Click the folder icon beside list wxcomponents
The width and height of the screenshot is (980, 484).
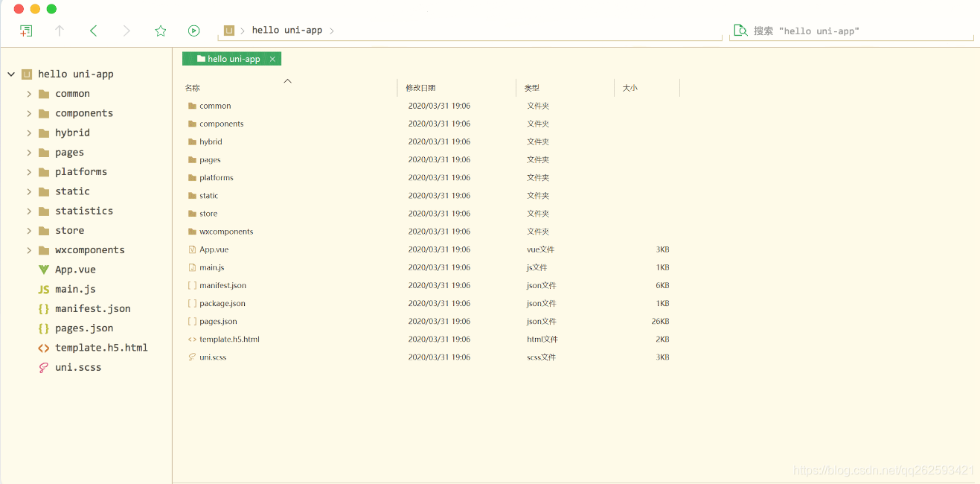pos(192,232)
